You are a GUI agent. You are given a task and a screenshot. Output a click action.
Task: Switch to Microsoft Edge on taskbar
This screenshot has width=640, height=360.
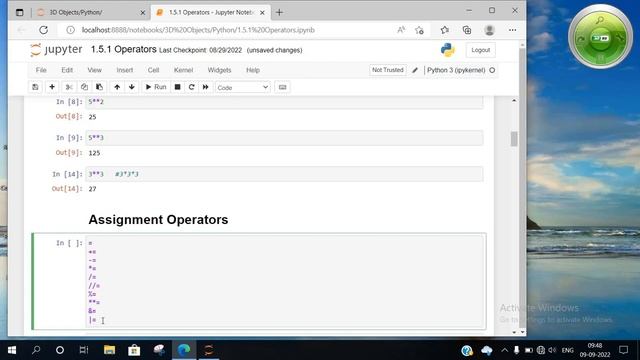tap(184, 350)
